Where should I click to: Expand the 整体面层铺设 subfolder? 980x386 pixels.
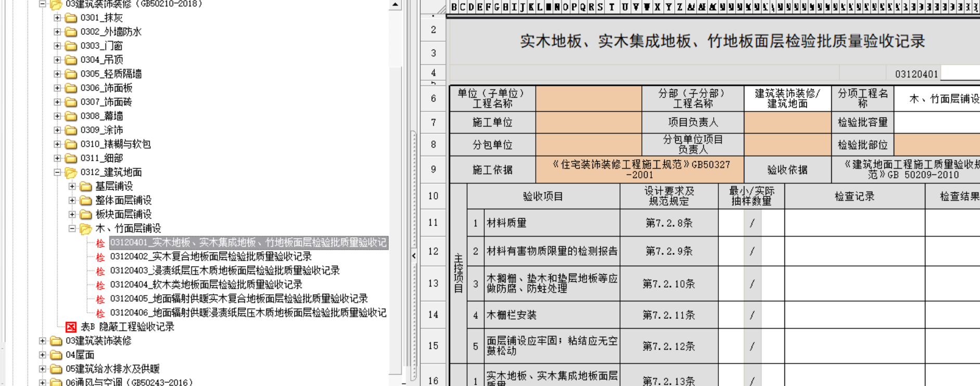point(72,200)
